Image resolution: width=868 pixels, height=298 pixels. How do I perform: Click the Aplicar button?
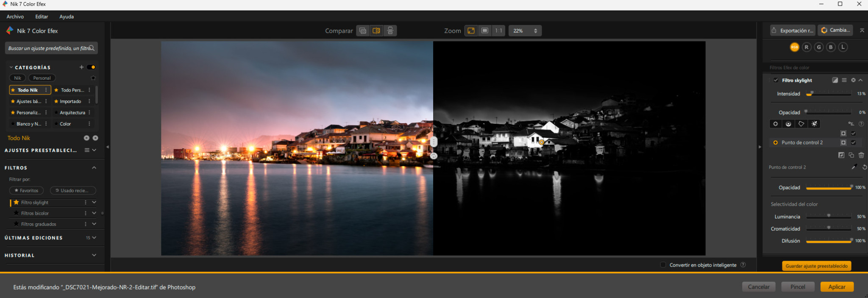837,287
